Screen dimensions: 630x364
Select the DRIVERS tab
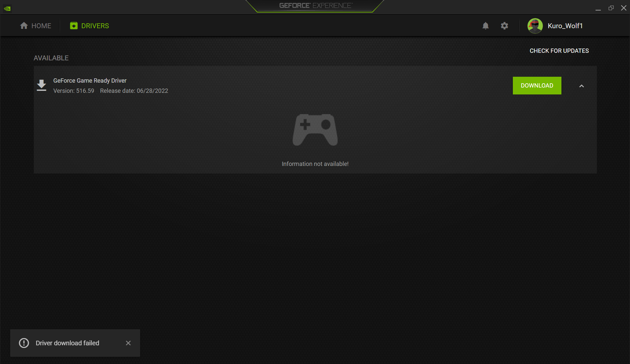pos(89,26)
